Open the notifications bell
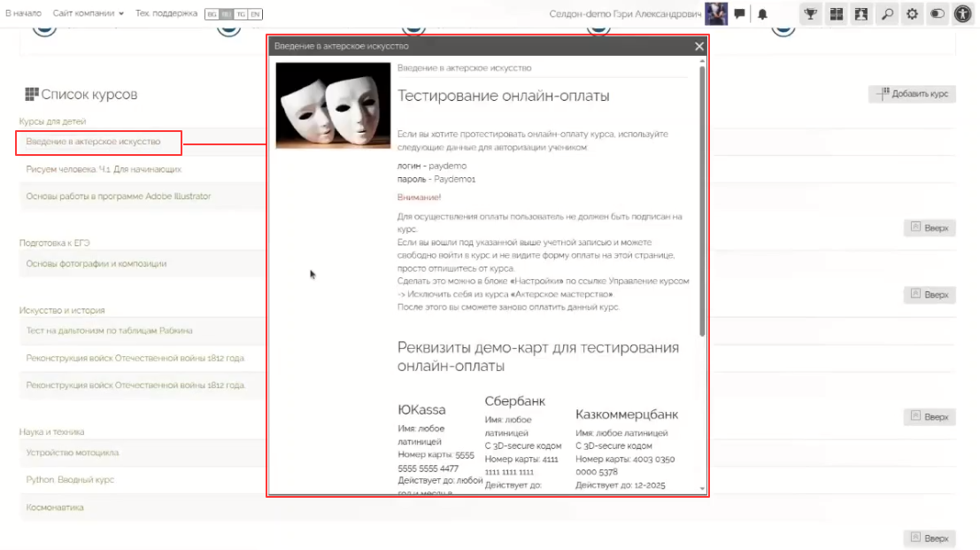 coord(762,14)
